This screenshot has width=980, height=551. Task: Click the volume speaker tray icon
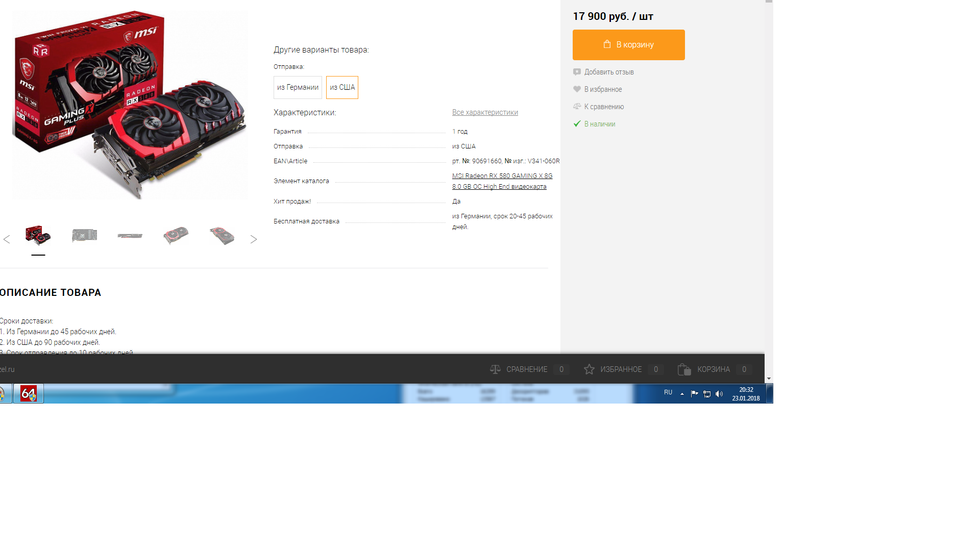pyautogui.click(x=719, y=394)
